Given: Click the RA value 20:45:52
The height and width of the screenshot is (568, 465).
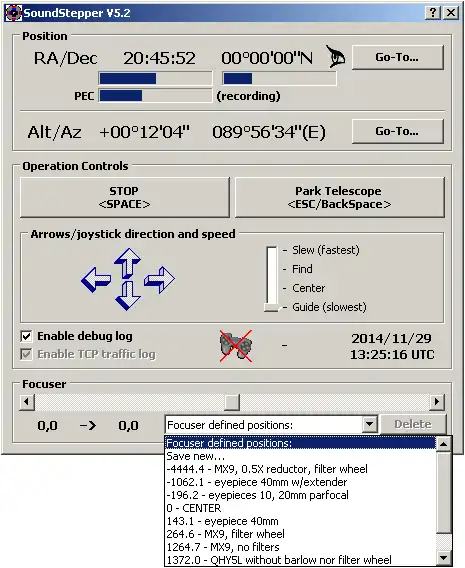Looking at the screenshot, I should pyautogui.click(x=159, y=58).
